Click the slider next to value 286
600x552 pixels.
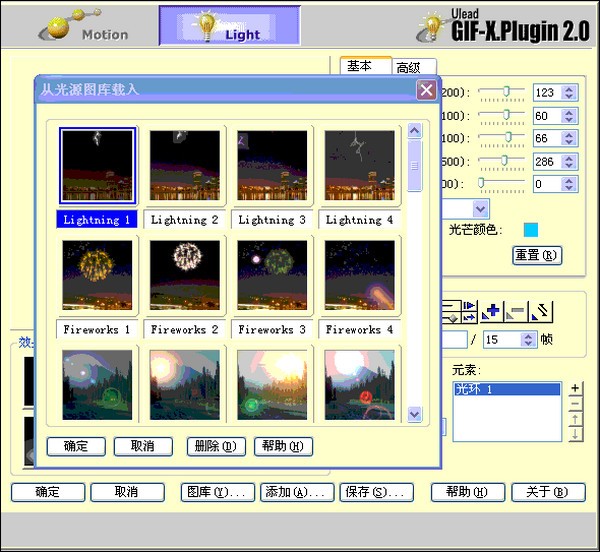[502, 161]
